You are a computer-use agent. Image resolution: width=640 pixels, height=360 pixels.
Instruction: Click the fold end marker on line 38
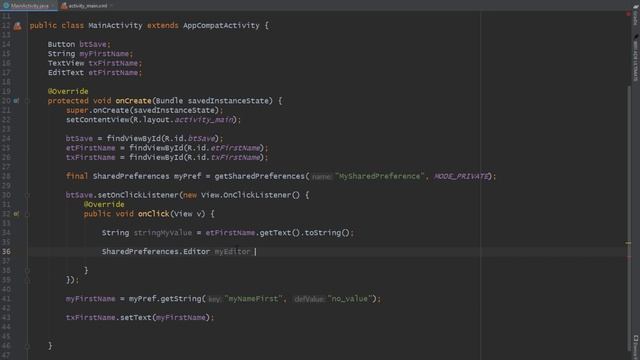(27, 270)
